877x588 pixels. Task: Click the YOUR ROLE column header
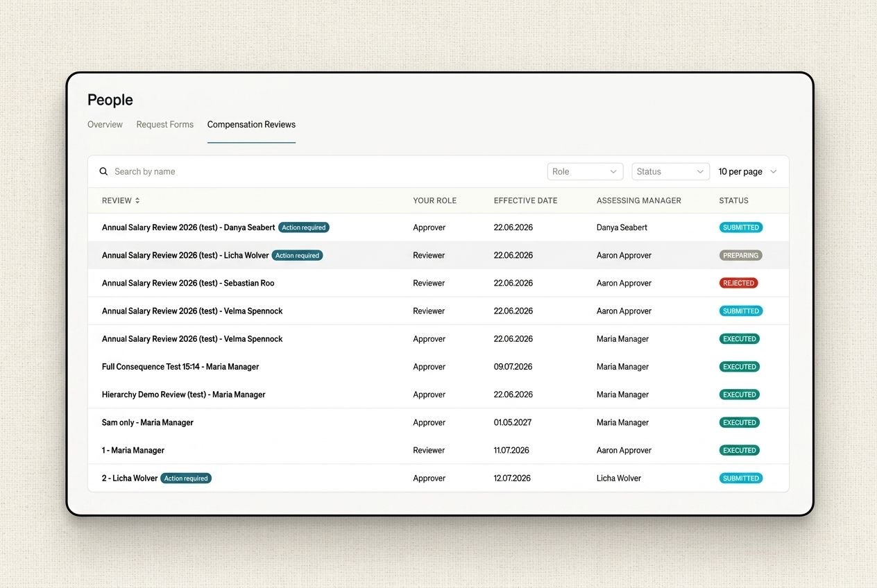click(x=435, y=200)
